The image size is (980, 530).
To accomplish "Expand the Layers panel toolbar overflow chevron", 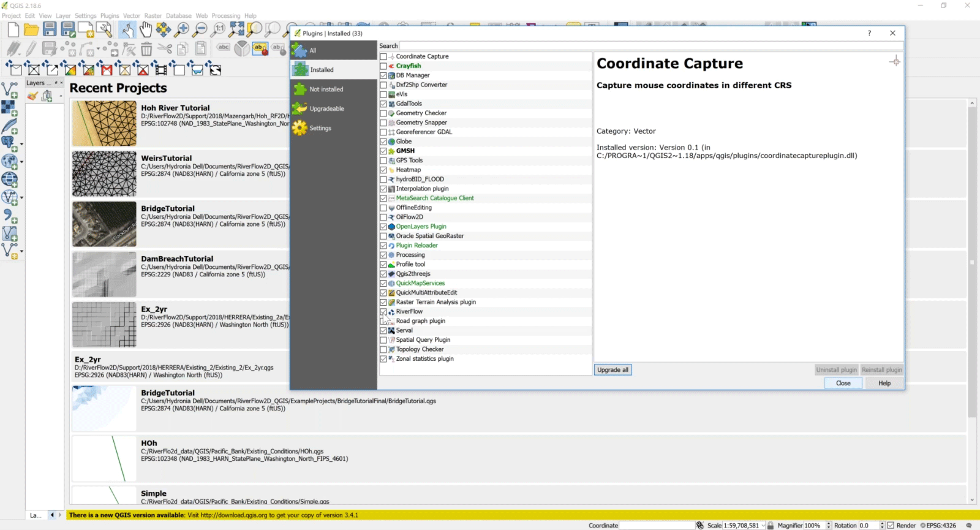I will click(x=61, y=96).
